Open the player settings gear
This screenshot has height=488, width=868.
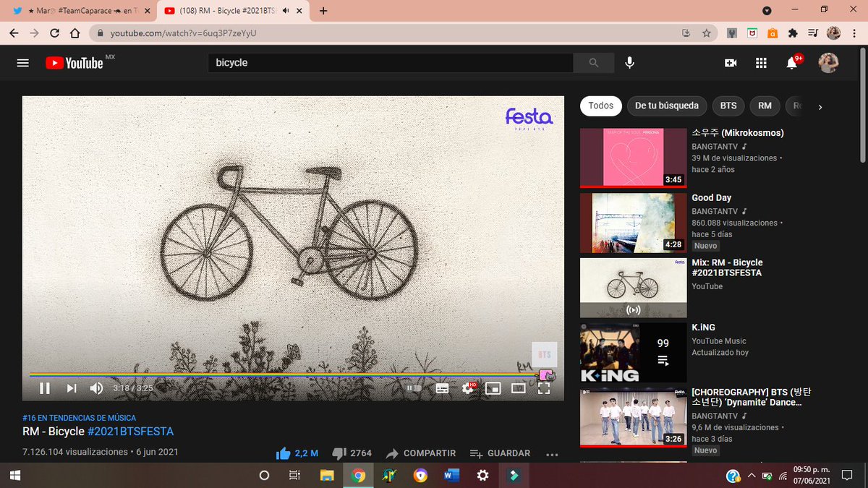pyautogui.click(x=468, y=388)
